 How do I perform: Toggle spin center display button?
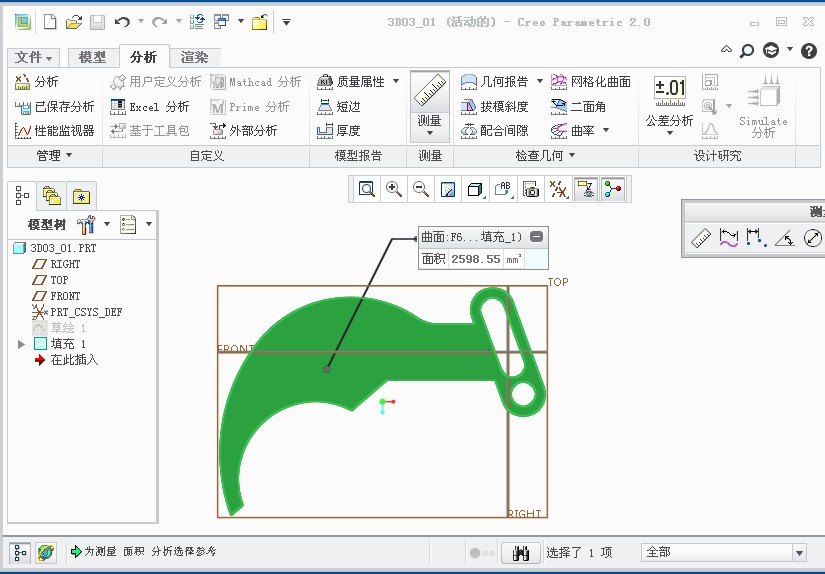tap(613, 189)
